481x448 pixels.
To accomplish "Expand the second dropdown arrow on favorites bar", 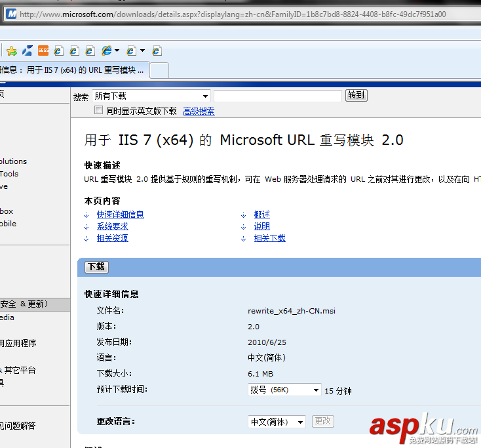I will pyautogui.click(x=142, y=51).
